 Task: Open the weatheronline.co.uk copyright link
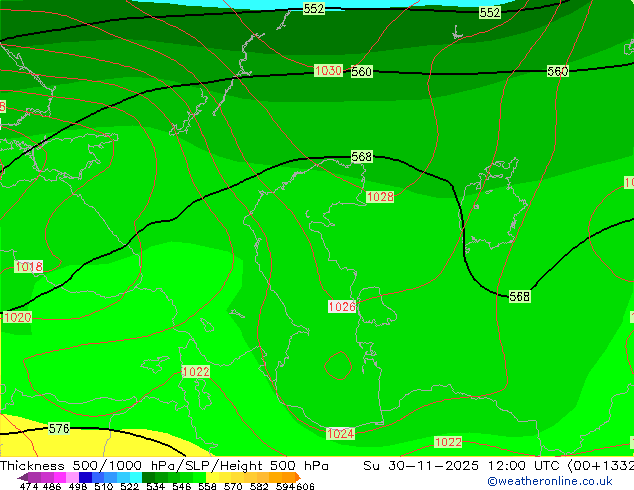[x=549, y=481]
